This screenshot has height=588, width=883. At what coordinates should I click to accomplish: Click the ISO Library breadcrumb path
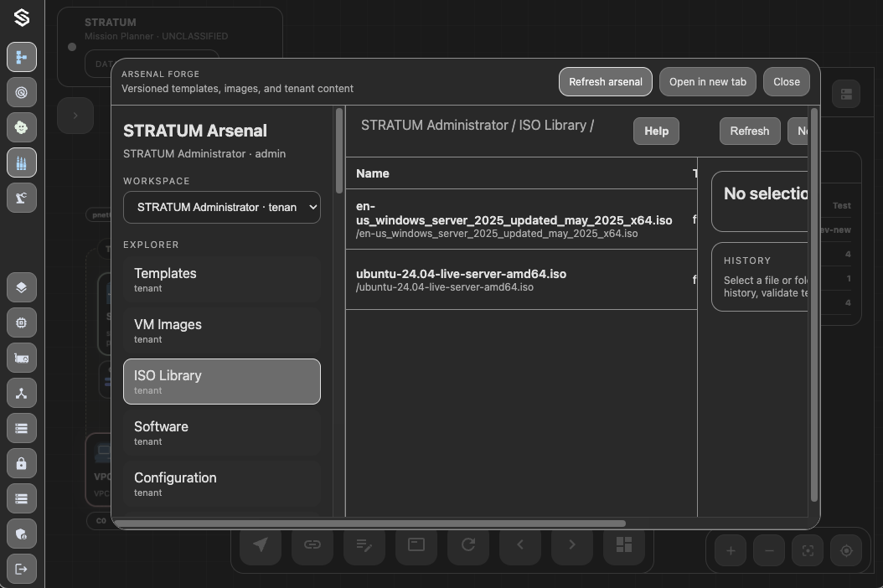pyautogui.click(x=552, y=125)
